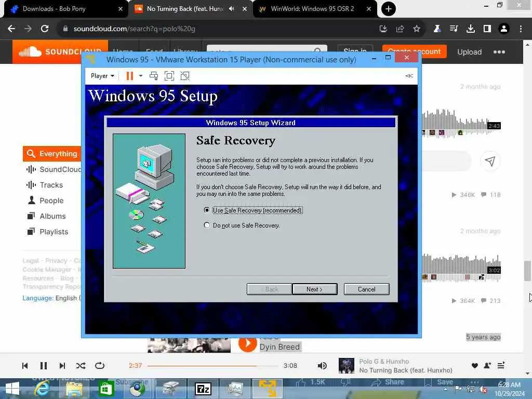
Task: Install the app via address bar icon
Action: click(x=383, y=29)
